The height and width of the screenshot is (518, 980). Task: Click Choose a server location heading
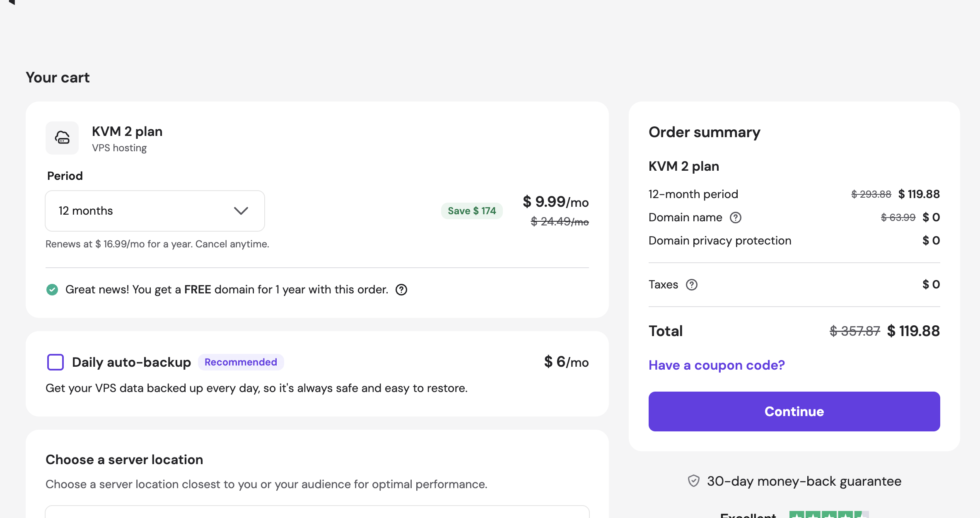124,460
